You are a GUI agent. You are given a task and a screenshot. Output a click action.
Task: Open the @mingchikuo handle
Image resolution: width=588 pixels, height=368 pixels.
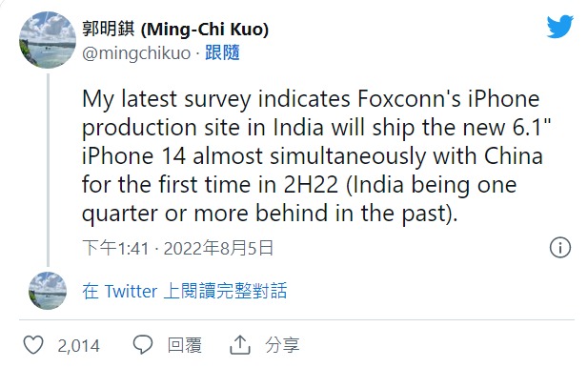tap(136, 52)
